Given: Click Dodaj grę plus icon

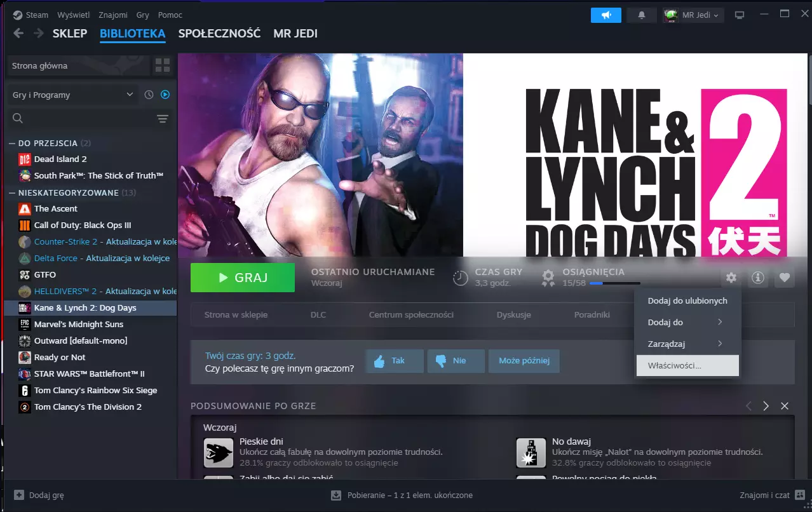Looking at the screenshot, I should 19,495.
